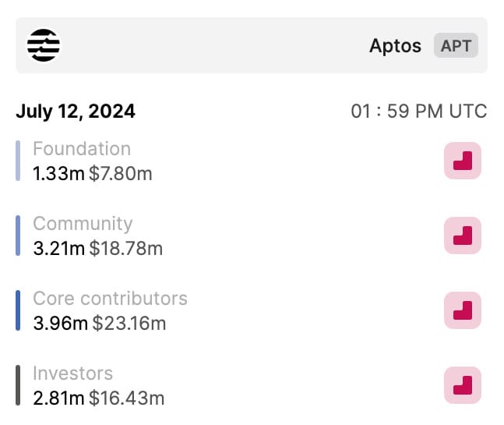The width and height of the screenshot is (504, 425).
Task: Select the July 12, 2024 date heading
Action: (x=76, y=112)
